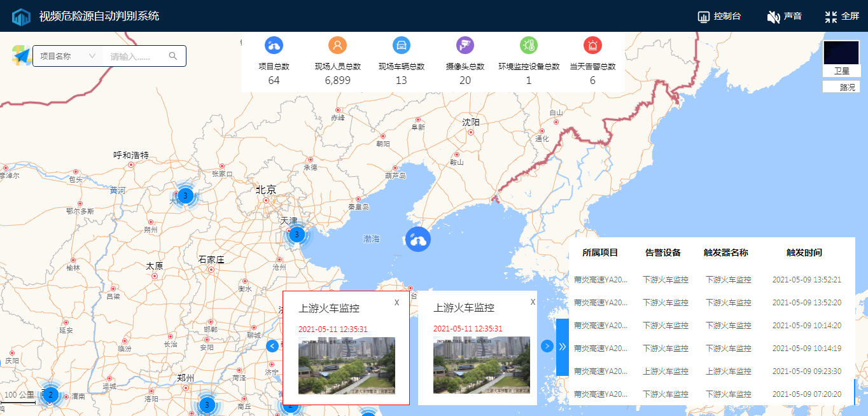Click the search magnifier icon

click(x=173, y=56)
